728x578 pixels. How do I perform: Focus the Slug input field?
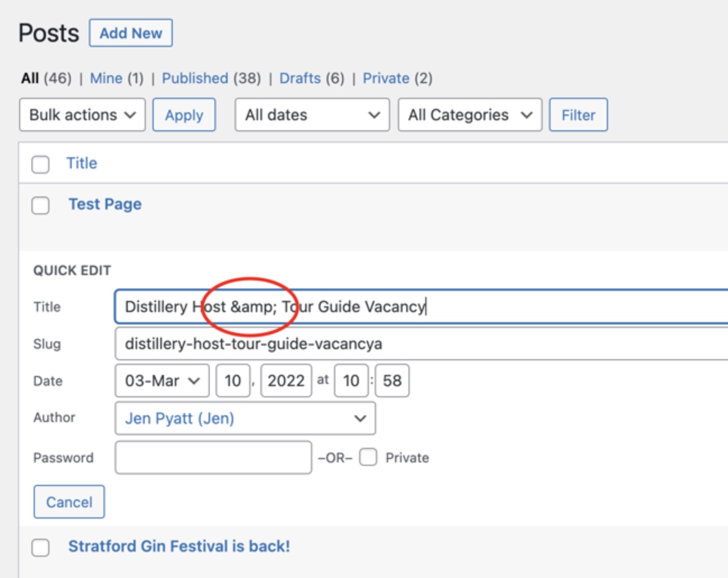point(421,343)
